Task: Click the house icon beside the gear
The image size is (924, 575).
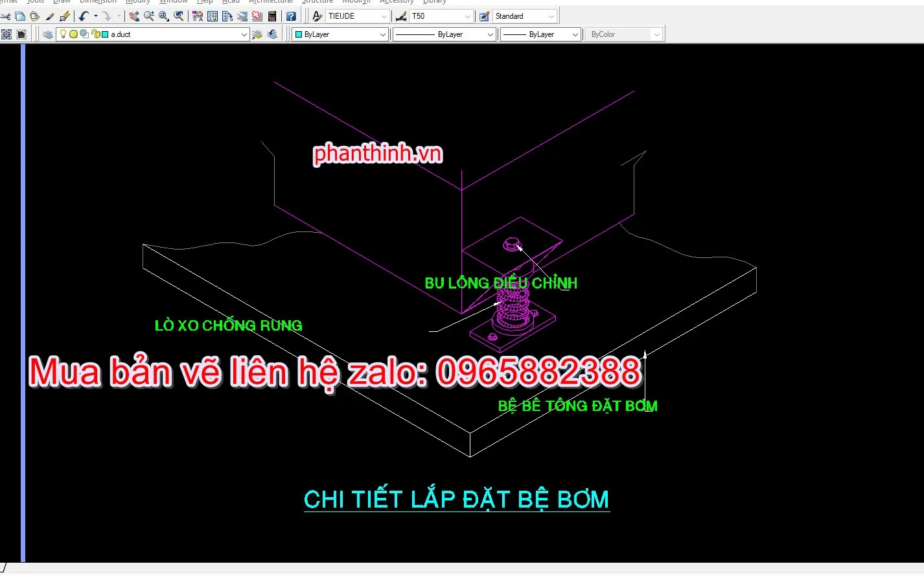Action: (x=21, y=34)
